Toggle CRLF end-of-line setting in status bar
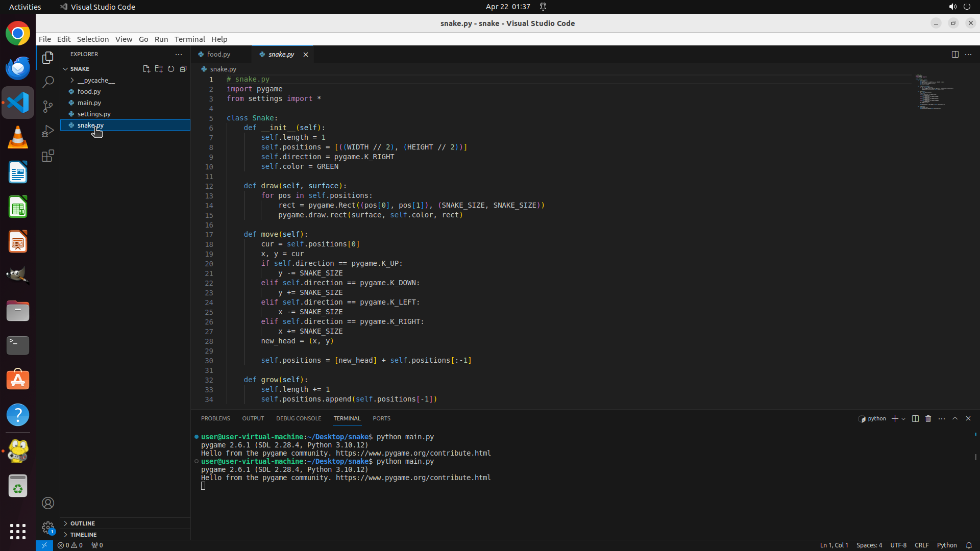The image size is (980, 551). coord(921,545)
